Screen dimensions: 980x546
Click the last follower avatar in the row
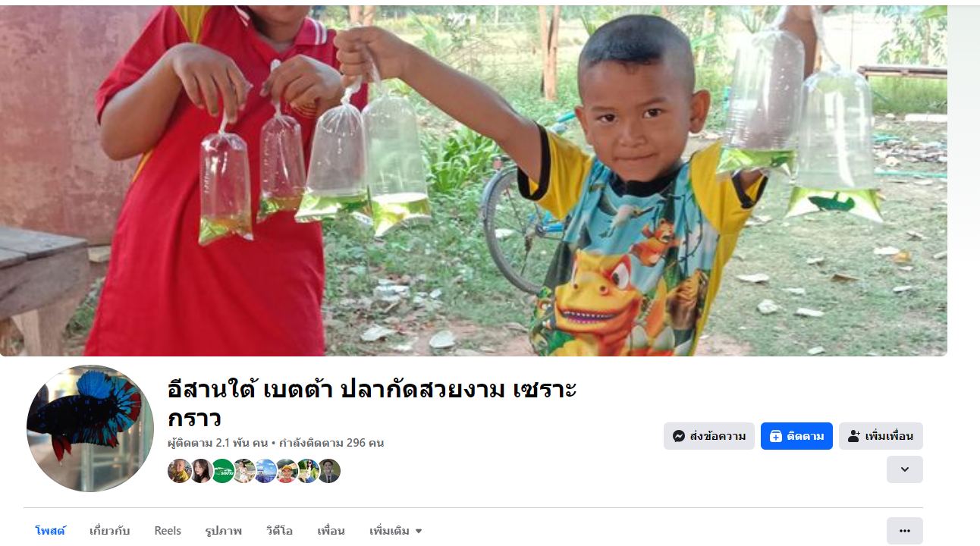[x=328, y=471]
